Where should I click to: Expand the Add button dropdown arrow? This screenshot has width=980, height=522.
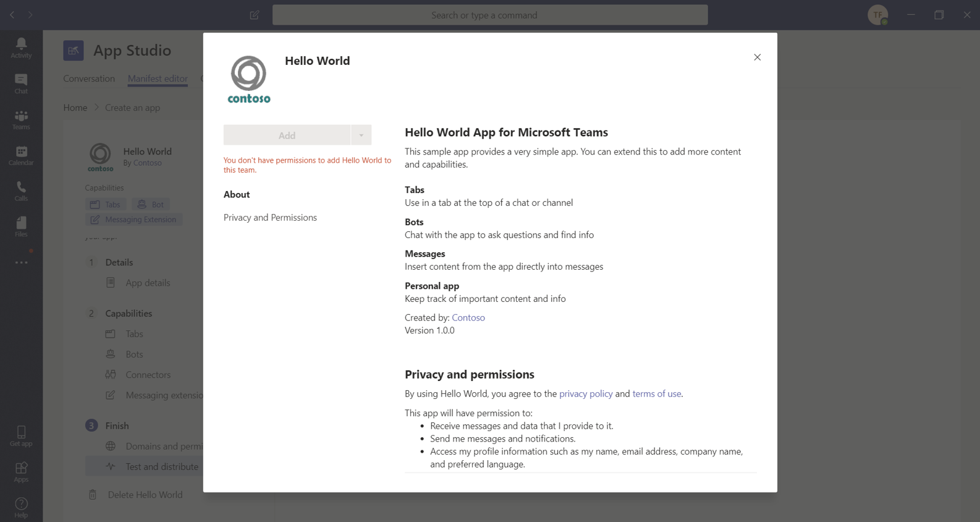[361, 135]
